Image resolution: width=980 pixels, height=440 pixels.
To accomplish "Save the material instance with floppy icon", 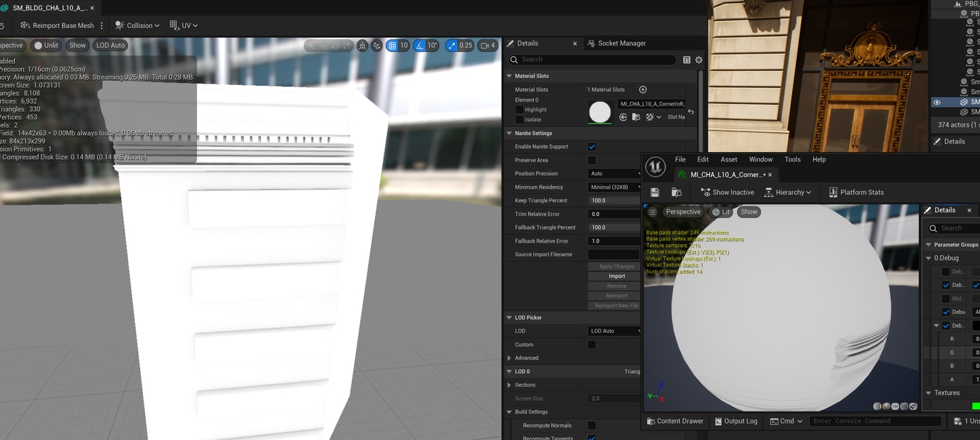I will click(x=655, y=193).
